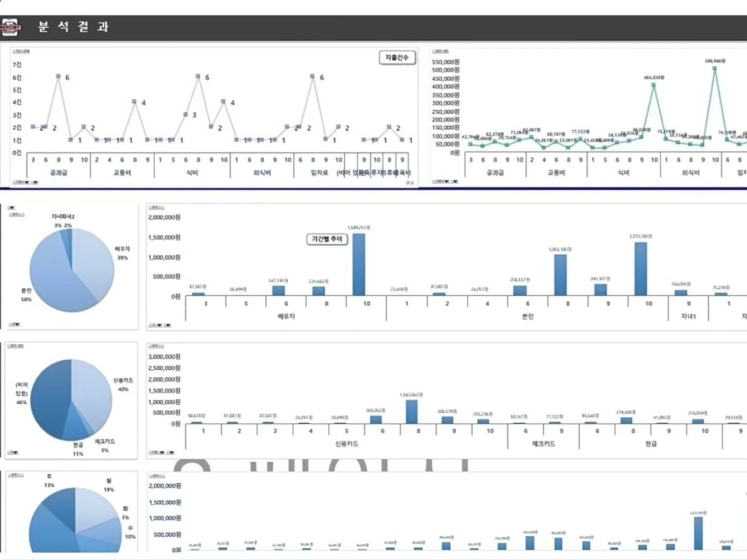Screen dimensions: 747x560
Task: Open first bottom field dropdown of 지출건수 chart
Action: 22,182
